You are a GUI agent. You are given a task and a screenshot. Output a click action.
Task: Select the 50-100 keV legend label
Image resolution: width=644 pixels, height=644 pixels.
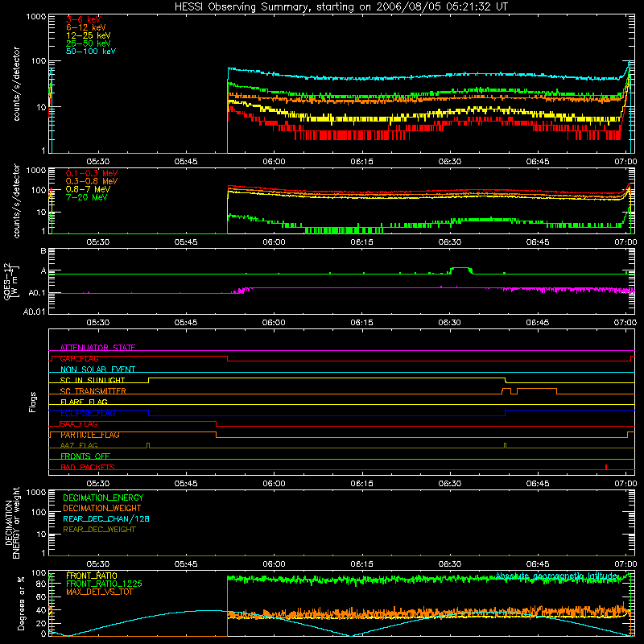point(91,52)
